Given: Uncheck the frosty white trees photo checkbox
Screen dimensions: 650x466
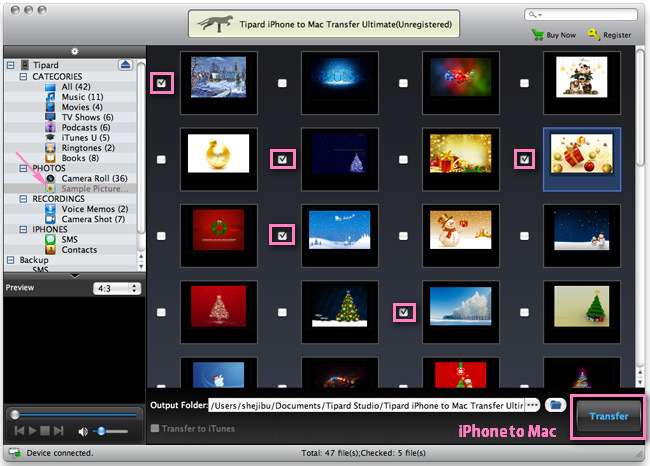Looking at the screenshot, I should 404,312.
